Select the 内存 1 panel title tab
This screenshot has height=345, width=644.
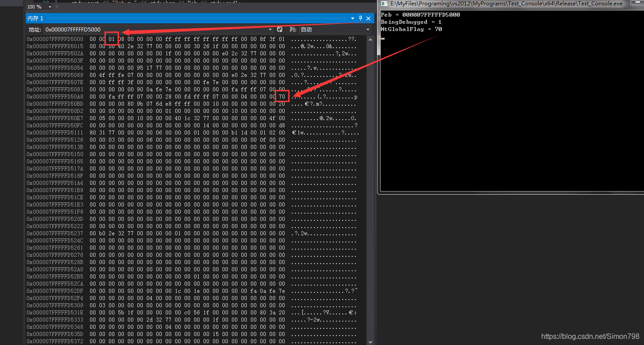[x=35, y=18]
